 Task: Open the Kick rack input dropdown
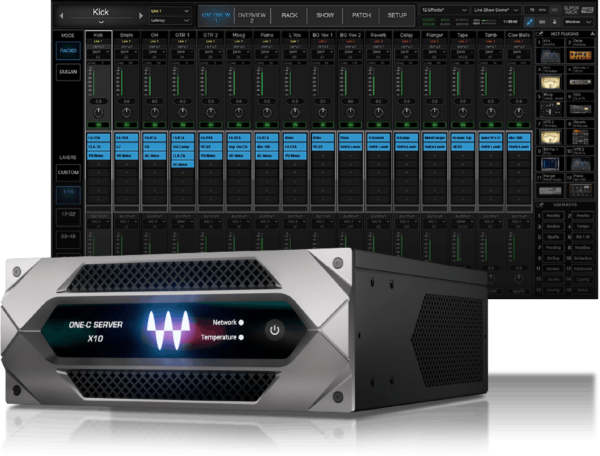(98, 52)
